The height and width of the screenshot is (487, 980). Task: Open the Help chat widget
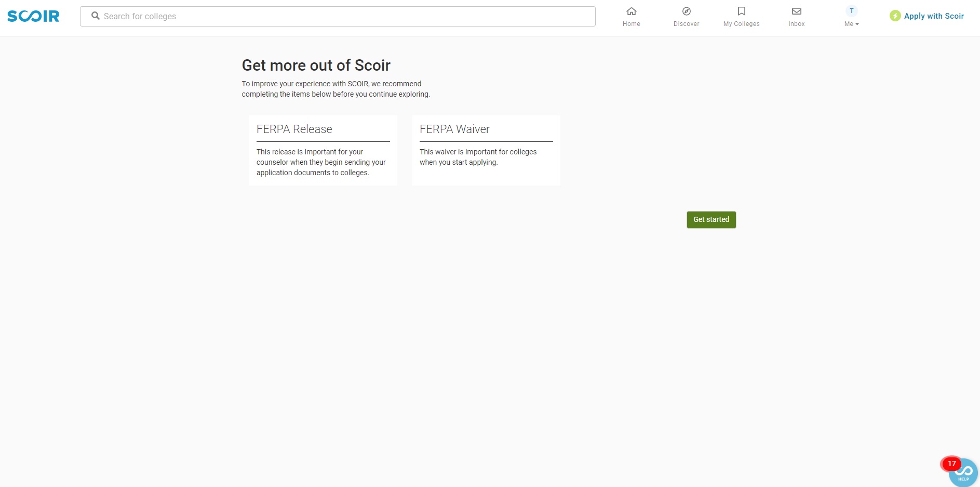[x=964, y=473]
